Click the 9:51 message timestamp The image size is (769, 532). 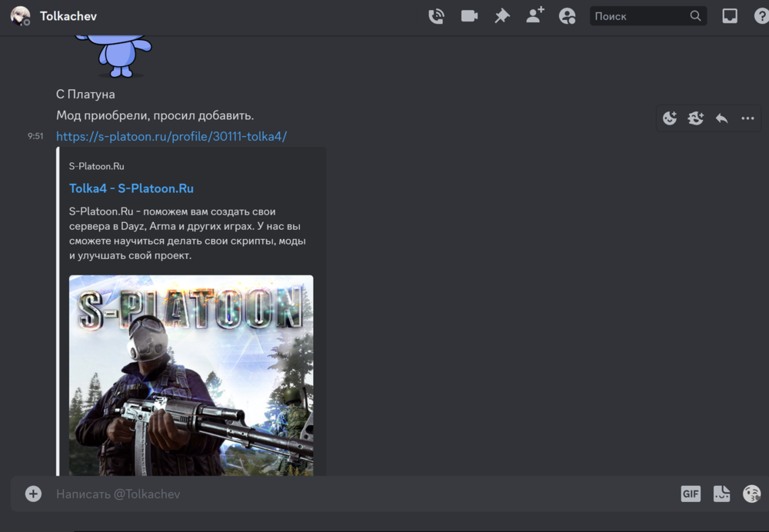click(35, 136)
